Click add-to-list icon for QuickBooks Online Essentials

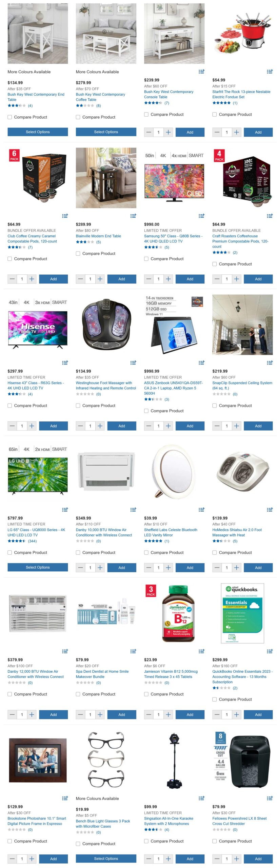(x=270, y=651)
